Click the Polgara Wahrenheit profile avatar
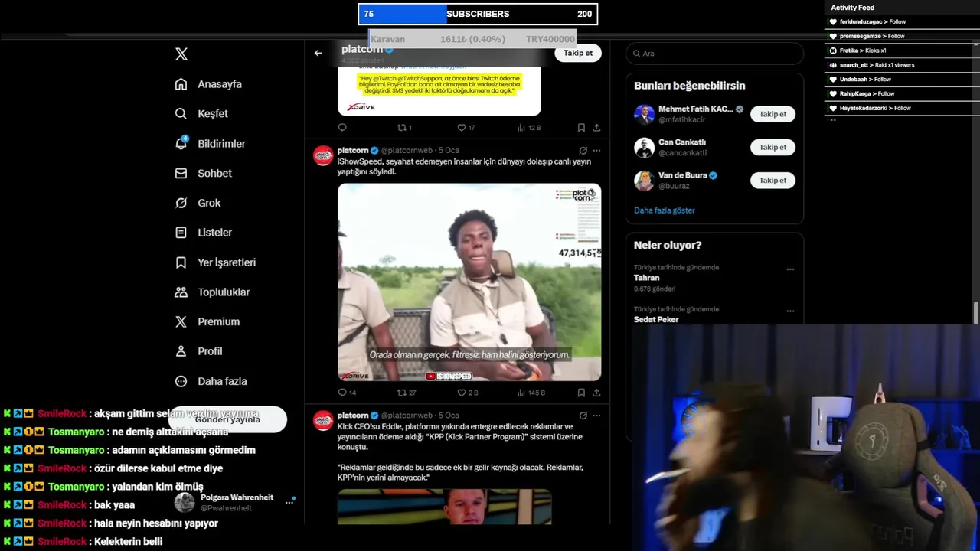 [x=185, y=503]
